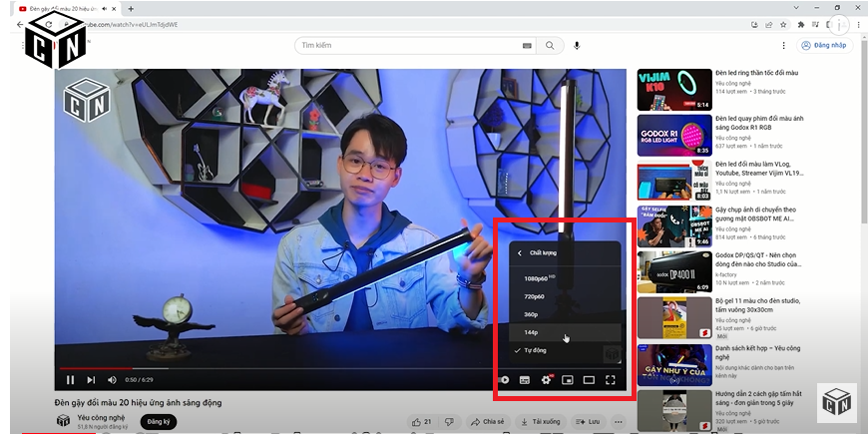Mute the player volume speaker icon
This screenshot has height=434, width=868.
pyautogui.click(x=112, y=380)
